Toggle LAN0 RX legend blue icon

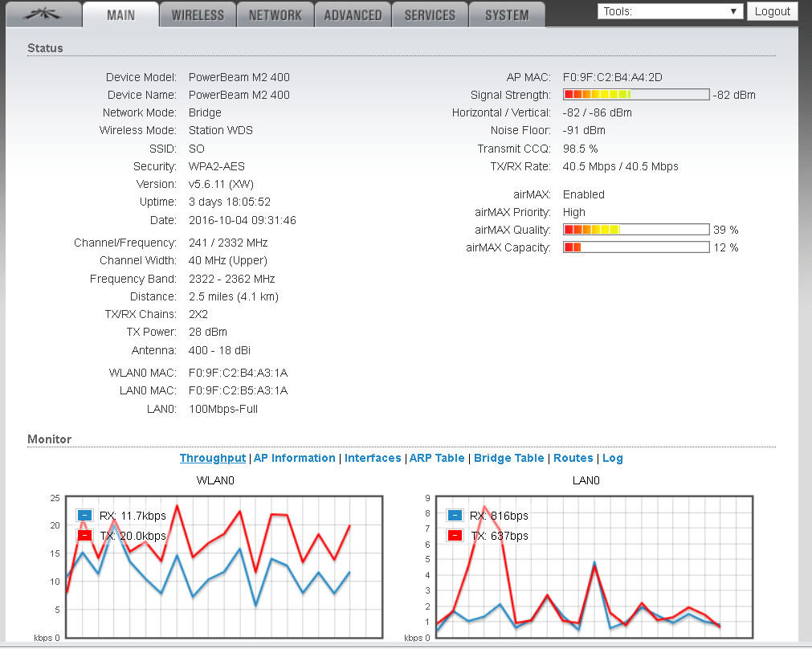(x=455, y=516)
